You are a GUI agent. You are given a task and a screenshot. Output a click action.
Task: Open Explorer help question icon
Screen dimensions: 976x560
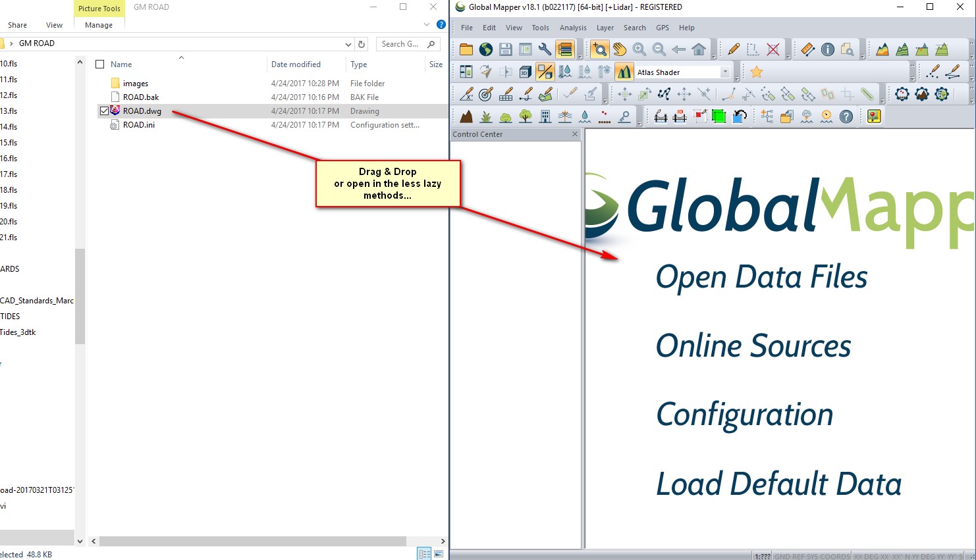point(441,24)
